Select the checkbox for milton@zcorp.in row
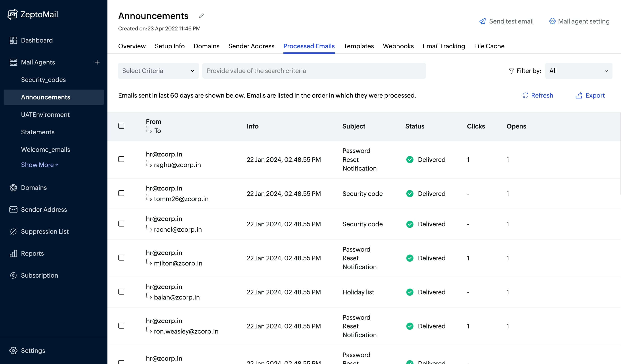The image size is (621, 364). tap(121, 258)
